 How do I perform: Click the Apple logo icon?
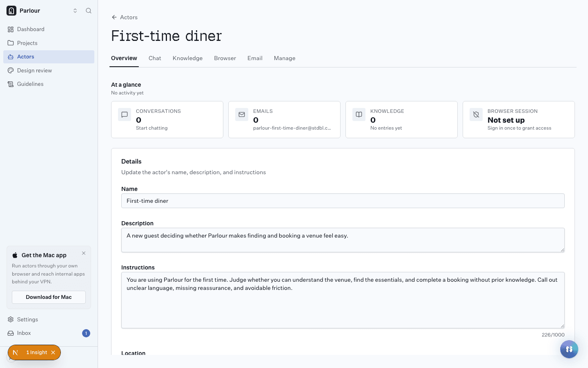click(x=15, y=255)
